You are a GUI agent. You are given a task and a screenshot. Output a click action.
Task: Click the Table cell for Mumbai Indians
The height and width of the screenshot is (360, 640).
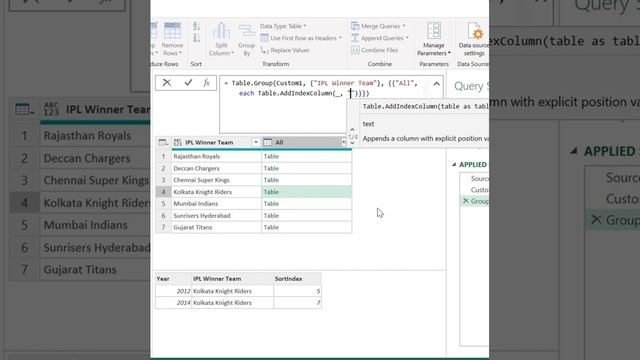307,204
